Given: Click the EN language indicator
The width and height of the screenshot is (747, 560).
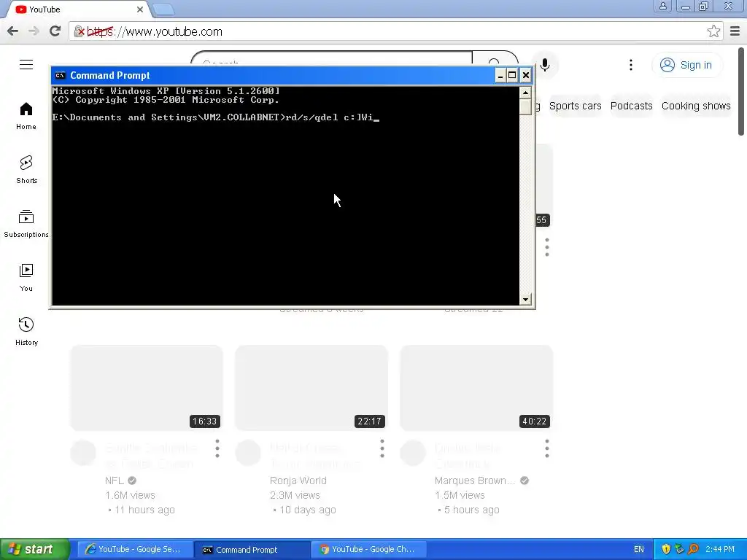Looking at the screenshot, I should (x=639, y=549).
